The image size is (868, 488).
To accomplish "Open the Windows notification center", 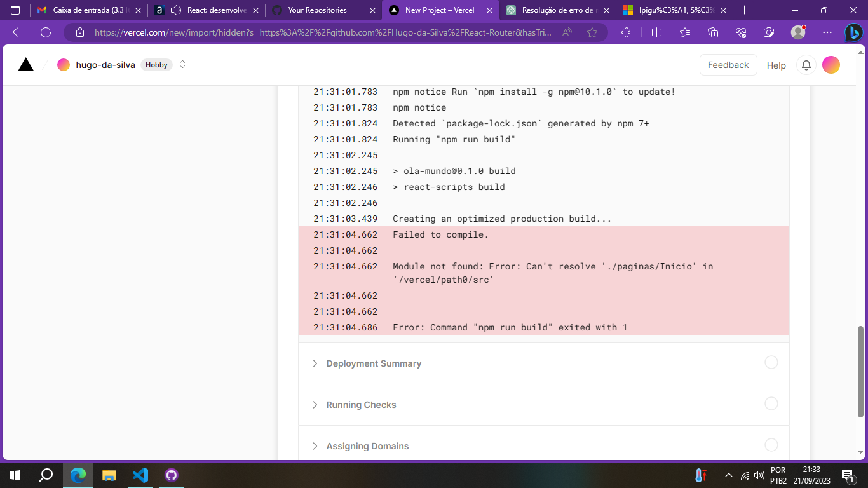I will pos(848,475).
